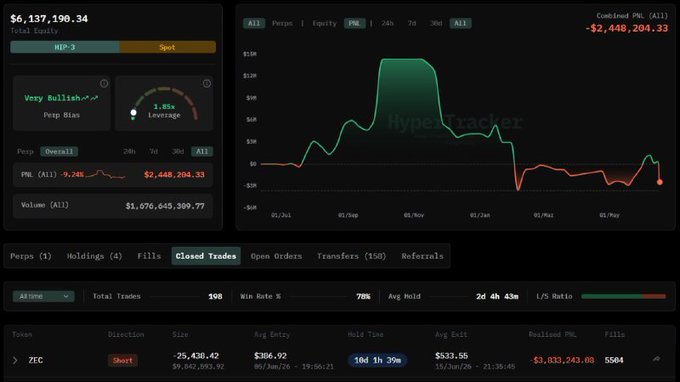Image resolution: width=680 pixels, height=382 pixels.
Task: Open the Perps (1) tab
Action: click(31, 256)
